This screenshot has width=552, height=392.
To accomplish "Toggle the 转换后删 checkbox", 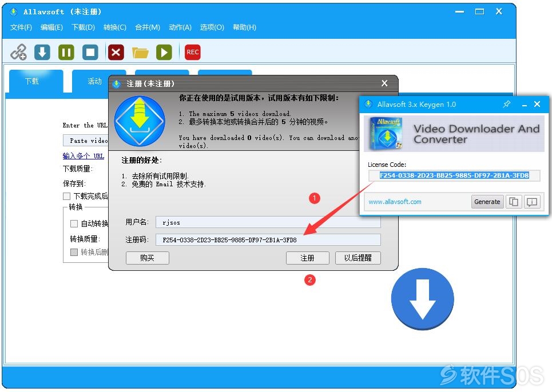I will tap(74, 252).
